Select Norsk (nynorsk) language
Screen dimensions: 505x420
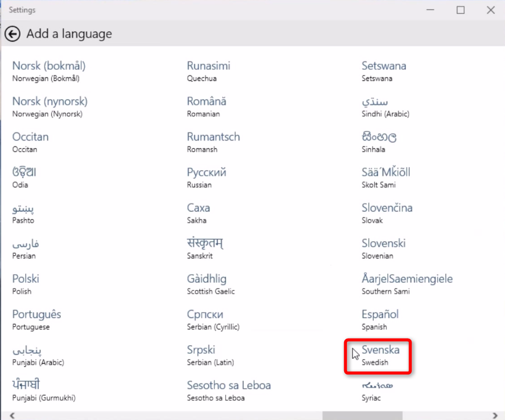pyautogui.click(x=50, y=107)
